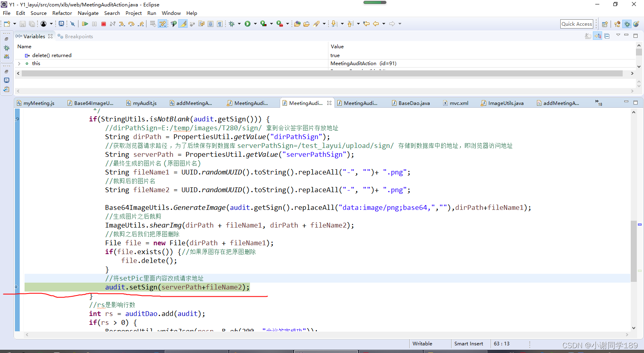
Task: Click the Skip All Breakpoints icon
Action: [x=72, y=24]
